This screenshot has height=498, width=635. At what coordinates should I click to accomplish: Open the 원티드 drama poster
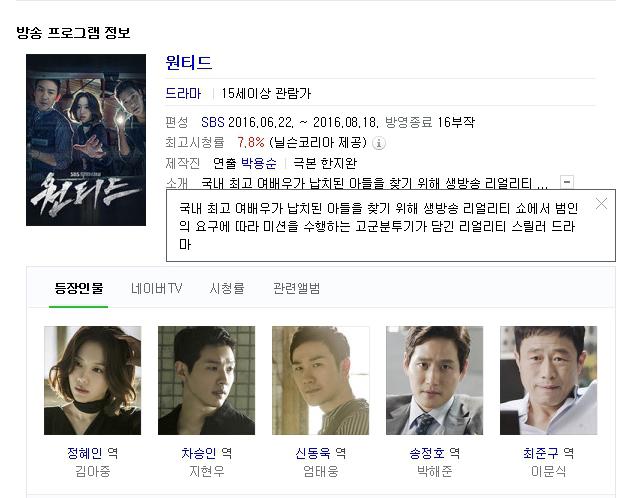click(x=86, y=140)
